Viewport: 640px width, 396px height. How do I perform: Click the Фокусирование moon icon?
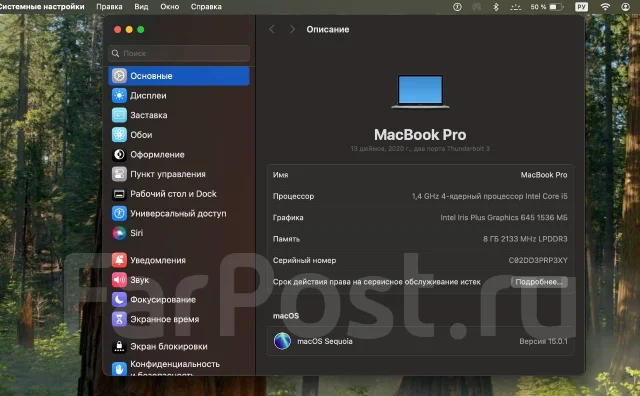119,300
